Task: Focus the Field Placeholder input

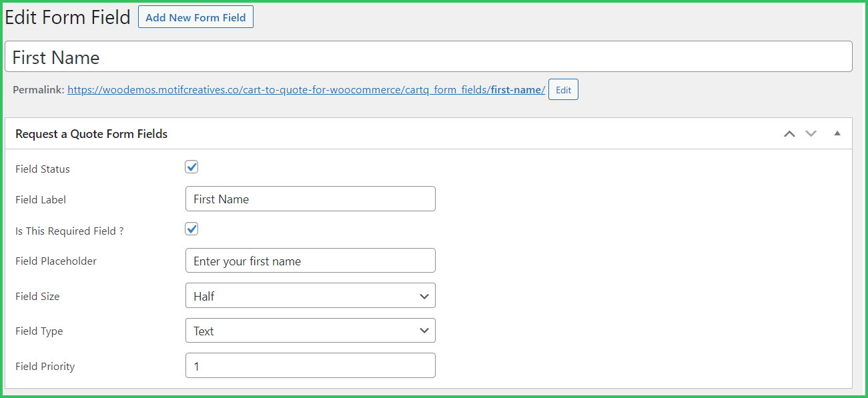Action: coord(310,261)
